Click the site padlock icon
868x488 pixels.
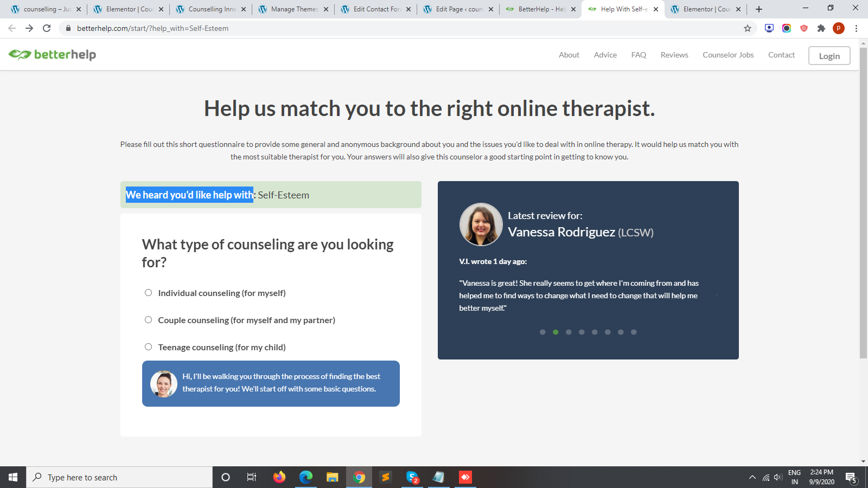(68, 28)
